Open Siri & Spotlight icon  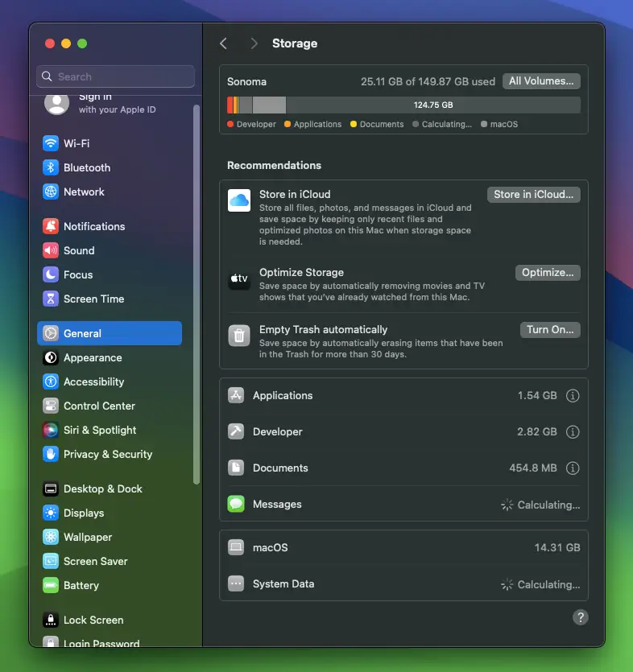51,430
